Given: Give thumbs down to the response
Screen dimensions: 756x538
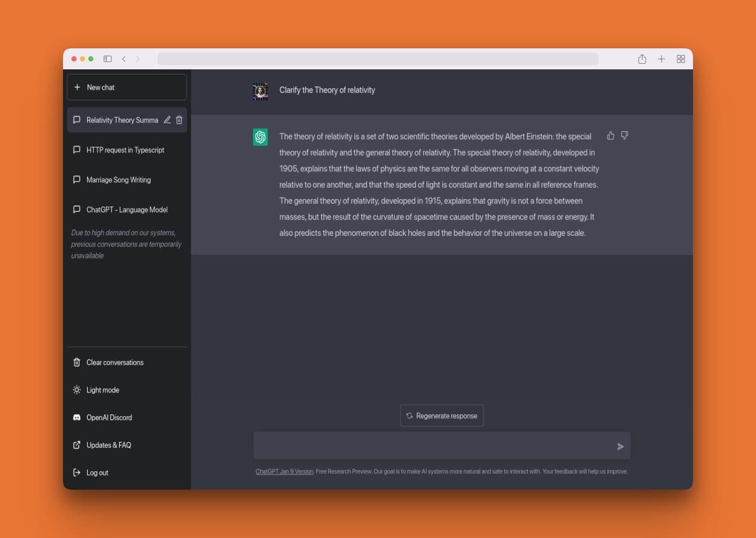Looking at the screenshot, I should click(625, 136).
